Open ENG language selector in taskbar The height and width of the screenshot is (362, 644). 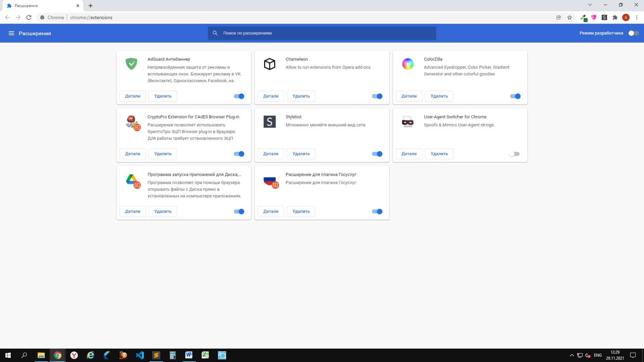coord(597,355)
